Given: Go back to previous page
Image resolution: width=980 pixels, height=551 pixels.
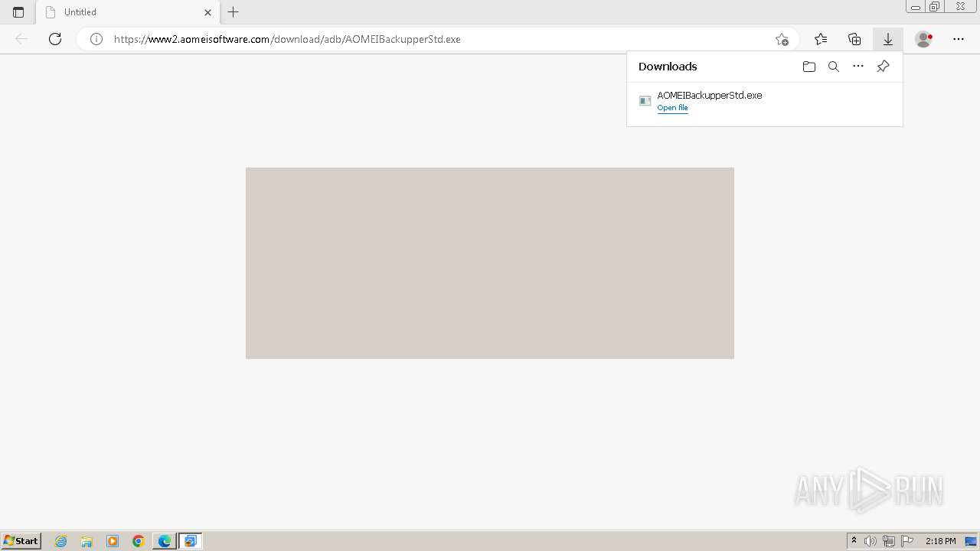Looking at the screenshot, I should pyautogui.click(x=21, y=39).
